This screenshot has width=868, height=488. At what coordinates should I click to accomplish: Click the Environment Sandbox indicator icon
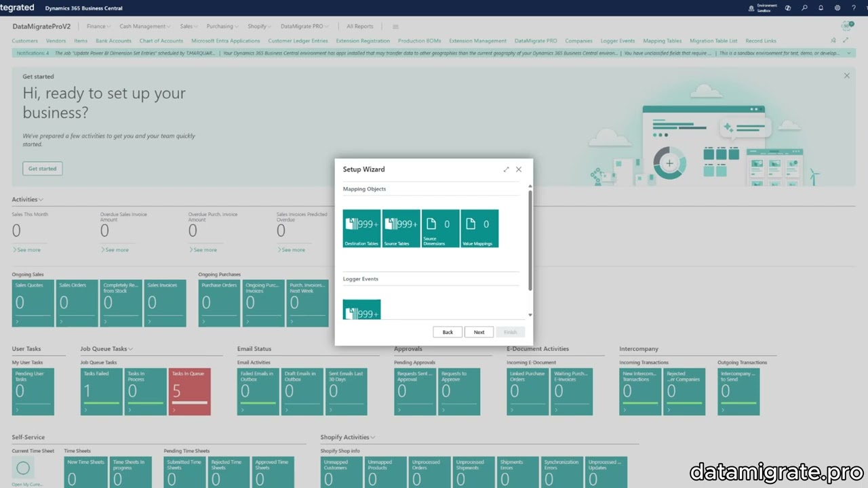[751, 8]
